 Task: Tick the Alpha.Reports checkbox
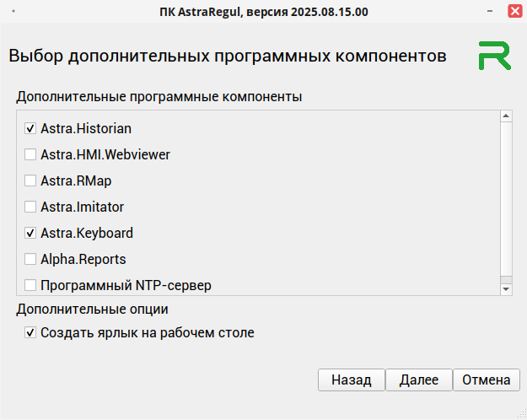(x=30, y=259)
